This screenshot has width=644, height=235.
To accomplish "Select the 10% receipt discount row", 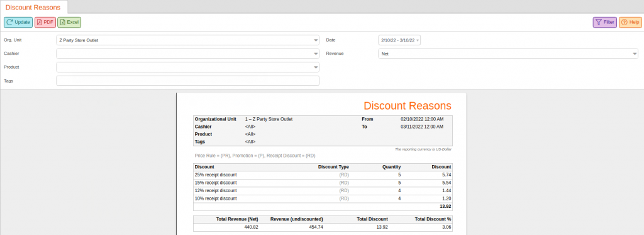I will point(323,198).
